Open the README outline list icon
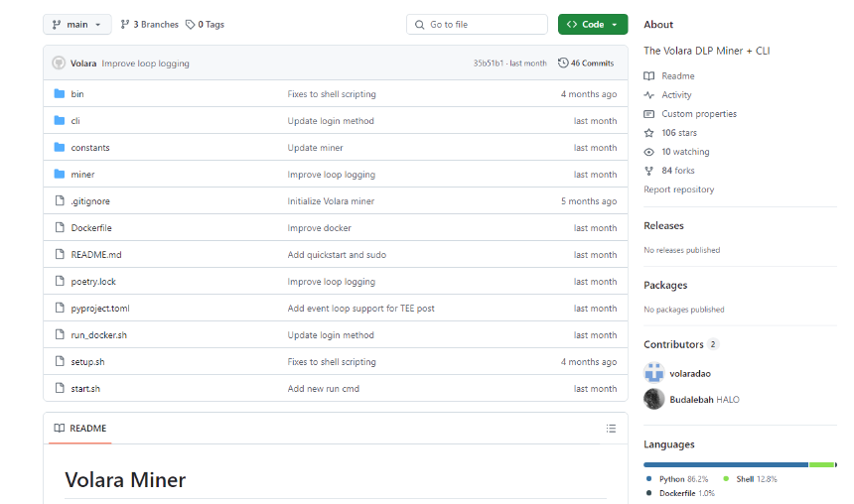This screenshot has height=504, width=854. 611,429
